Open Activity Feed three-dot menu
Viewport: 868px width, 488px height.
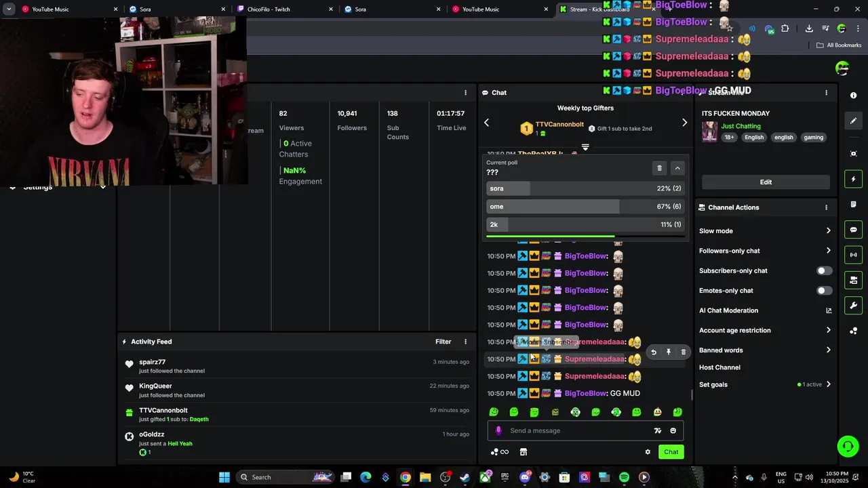[x=465, y=342]
